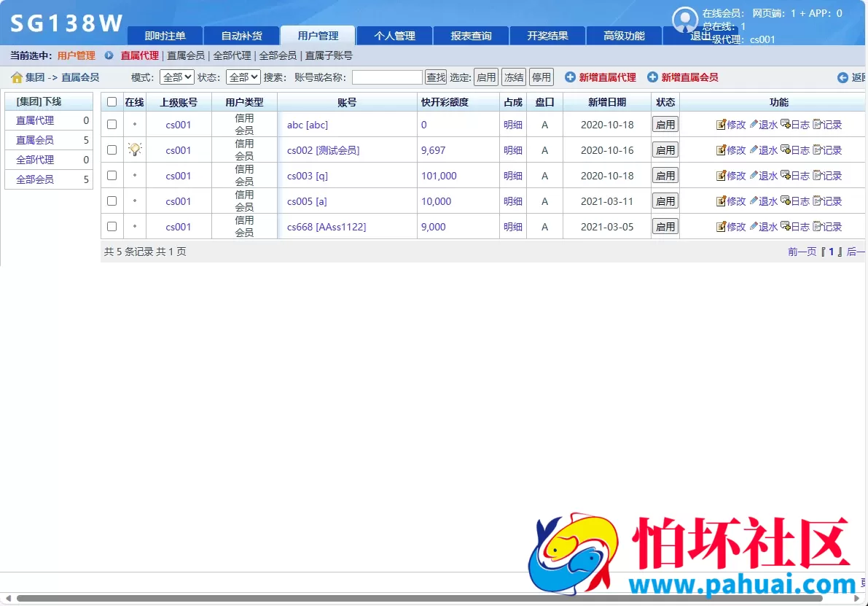This screenshot has height=606, width=868.
Task: Check the checkbox for cs668 row
Action: [x=112, y=227]
